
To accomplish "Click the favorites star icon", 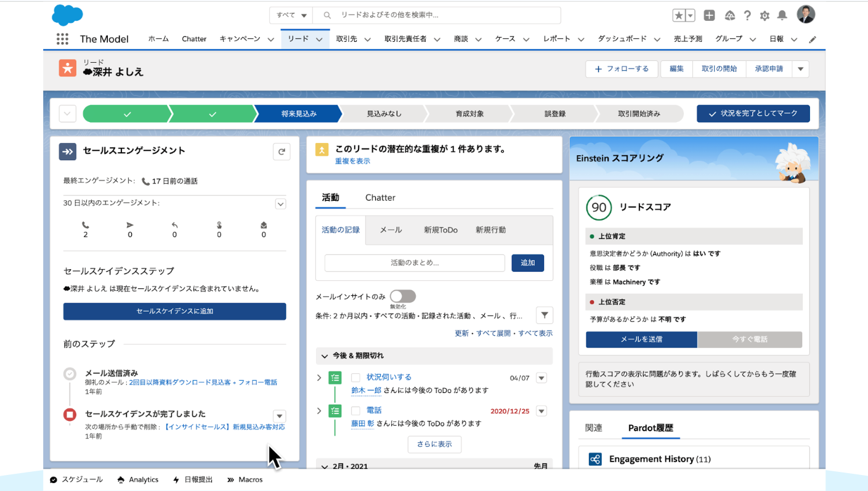I will [x=680, y=15].
